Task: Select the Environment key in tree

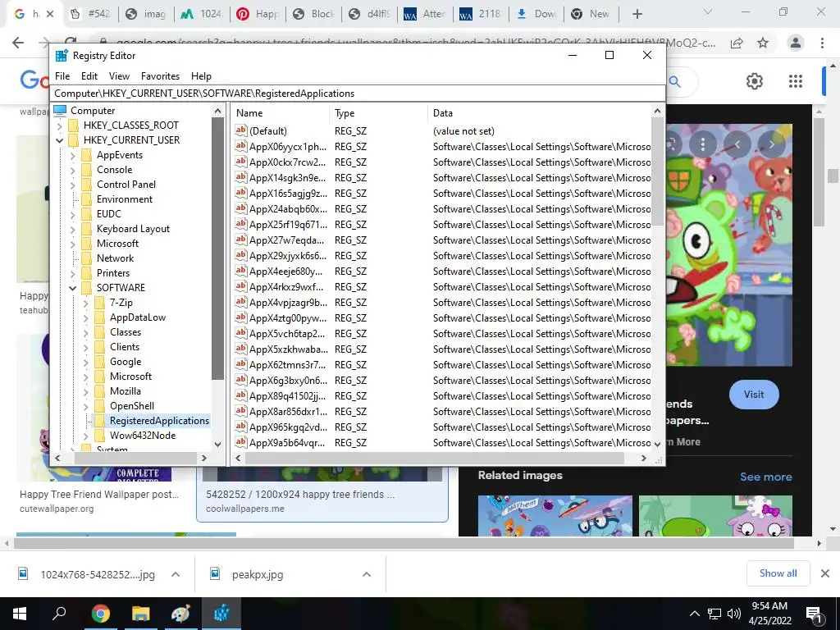Action: 125,199
